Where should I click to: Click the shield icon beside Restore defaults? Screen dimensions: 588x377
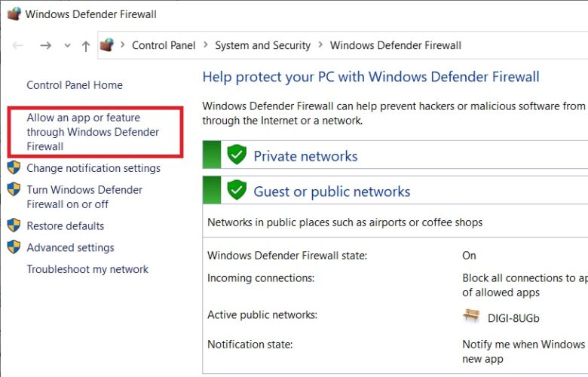tap(14, 225)
